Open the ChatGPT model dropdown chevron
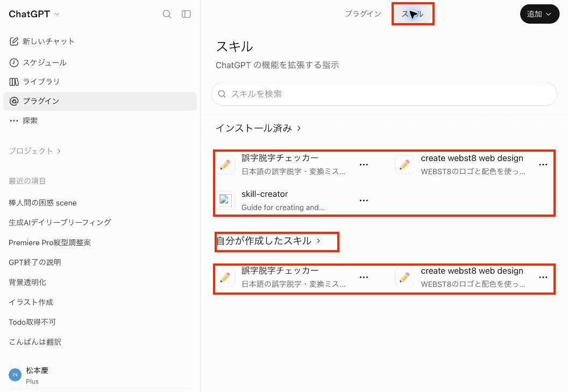Image resolution: width=568 pixels, height=392 pixels. click(x=57, y=14)
